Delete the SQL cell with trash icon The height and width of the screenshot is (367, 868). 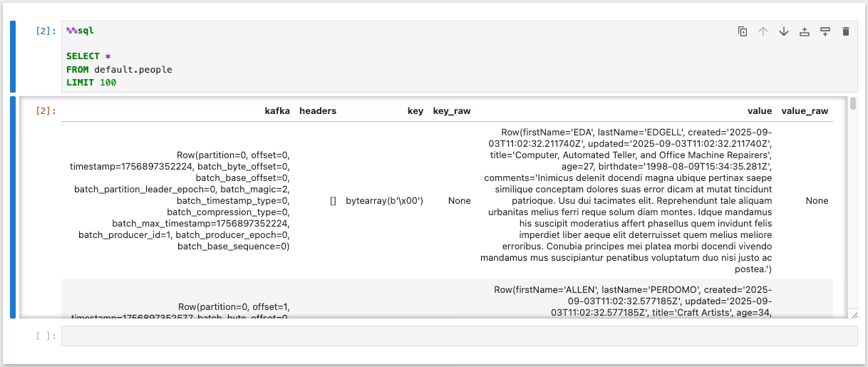pos(846,31)
